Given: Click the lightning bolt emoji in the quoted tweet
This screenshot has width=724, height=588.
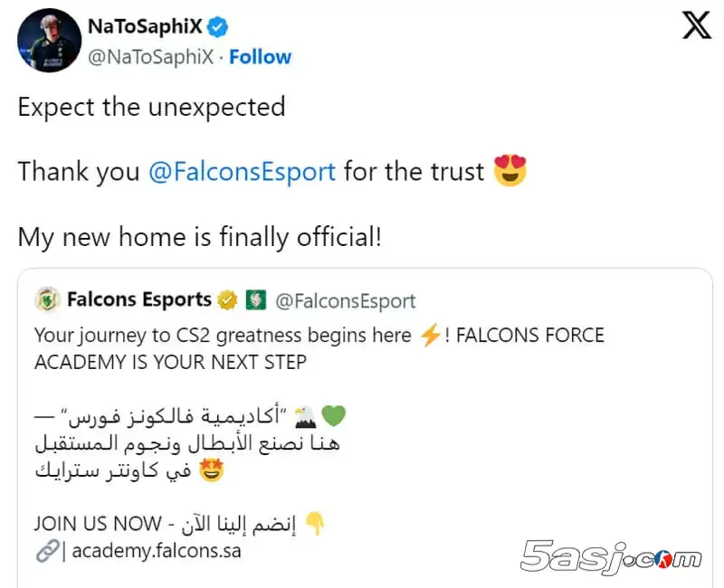Looking at the screenshot, I should coord(430,335).
